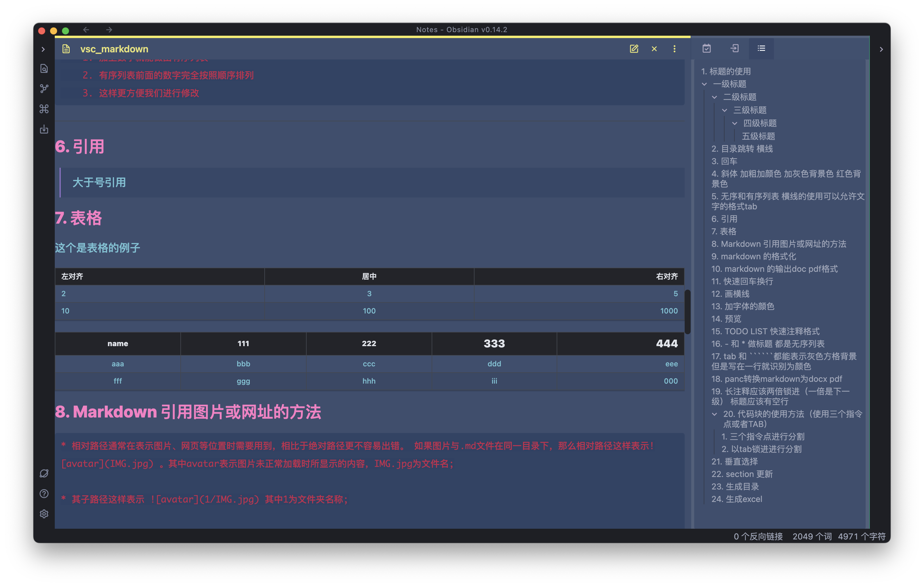Image resolution: width=924 pixels, height=587 pixels.
Task: Open Obsidian settings gear
Action: pos(44,514)
